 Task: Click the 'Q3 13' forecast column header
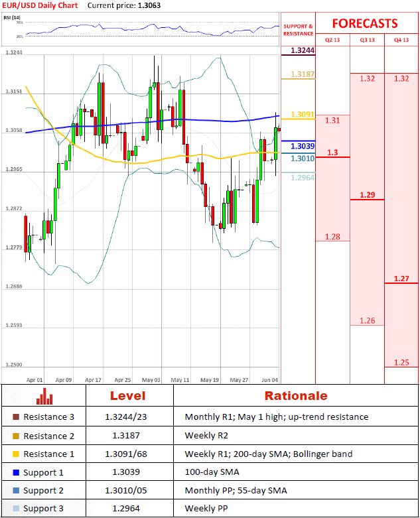367,40
